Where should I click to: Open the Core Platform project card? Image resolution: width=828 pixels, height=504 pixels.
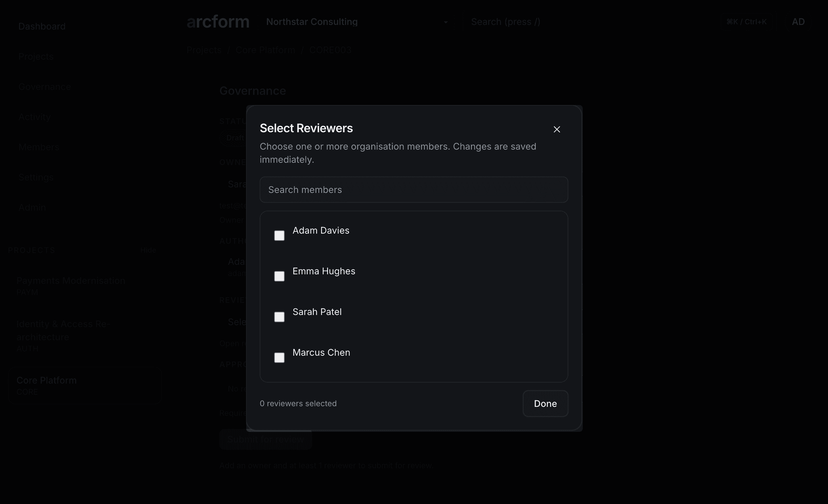(85, 385)
